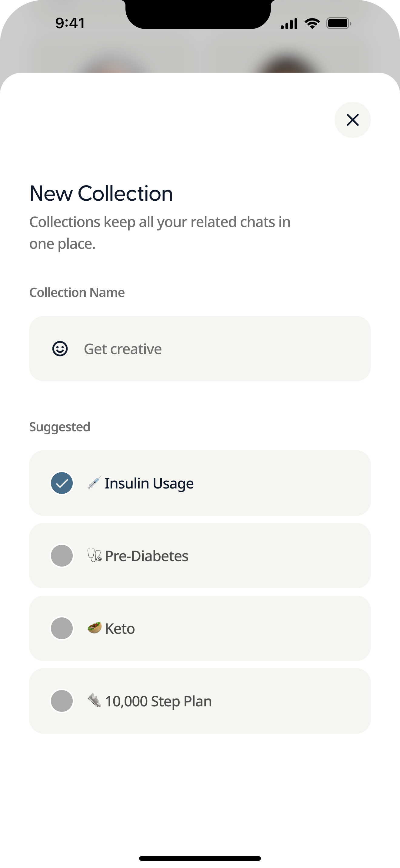The width and height of the screenshot is (400, 868).
Task: Tap the sneaker emoji beside 10,000 Step Plan
Action: tap(95, 701)
